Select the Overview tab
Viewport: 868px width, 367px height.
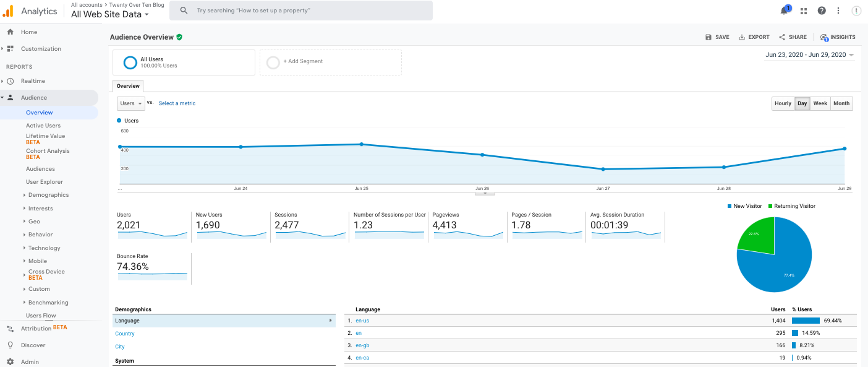128,86
